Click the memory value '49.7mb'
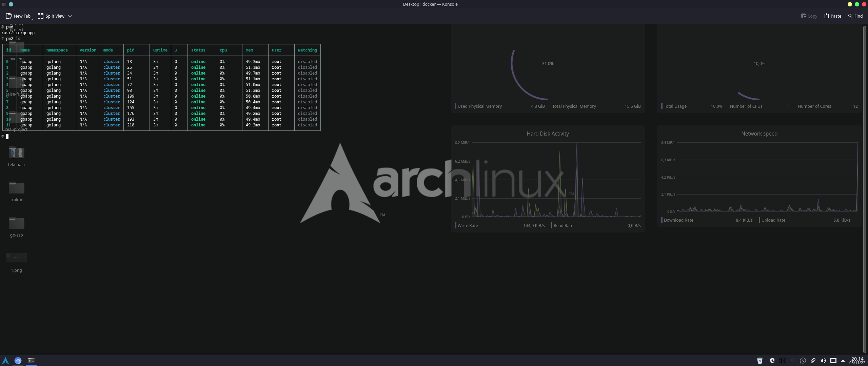 (x=253, y=73)
